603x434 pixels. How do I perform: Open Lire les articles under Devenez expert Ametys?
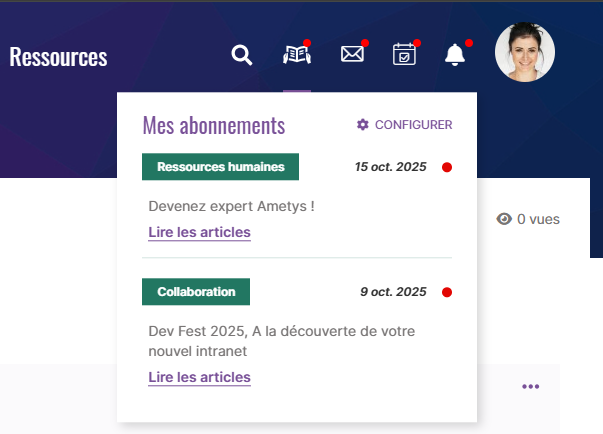[199, 233]
